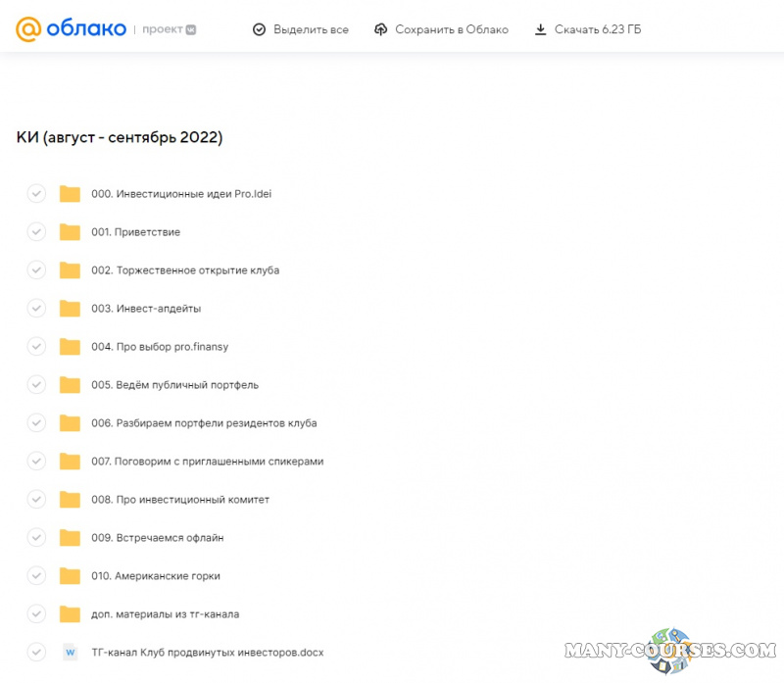This screenshot has width=784, height=683.
Task: Select checkbox for 004. Про выбор pro.finansy
Action: [x=36, y=347]
